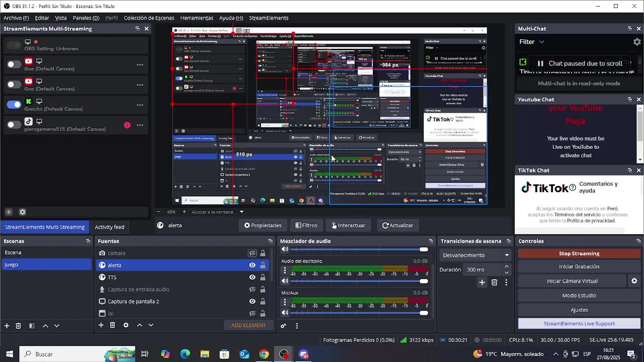The width and height of the screenshot is (644, 362).
Task: Move scene up arrow in Escenas toolbar
Action: point(45,326)
